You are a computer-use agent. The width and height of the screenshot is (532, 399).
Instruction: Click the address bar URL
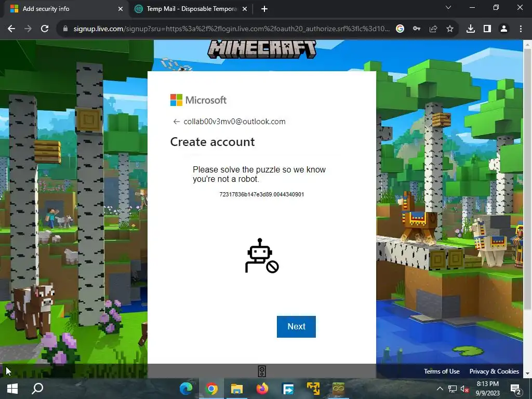click(231, 29)
